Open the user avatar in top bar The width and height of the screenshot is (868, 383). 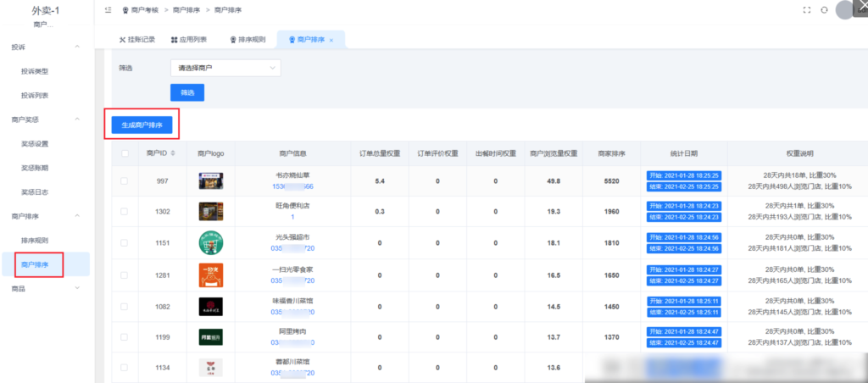pyautogui.click(x=844, y=10)
